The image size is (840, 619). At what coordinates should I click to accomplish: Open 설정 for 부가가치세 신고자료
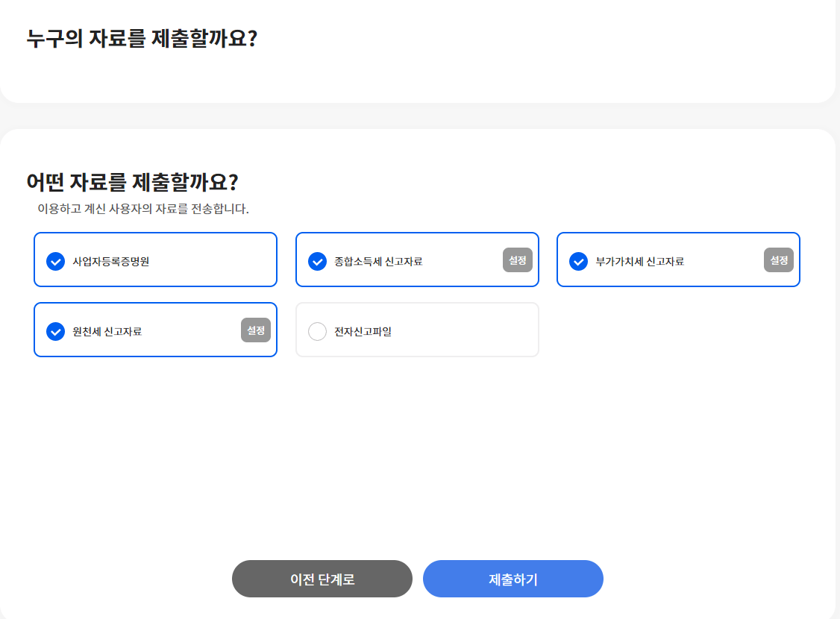778,260
